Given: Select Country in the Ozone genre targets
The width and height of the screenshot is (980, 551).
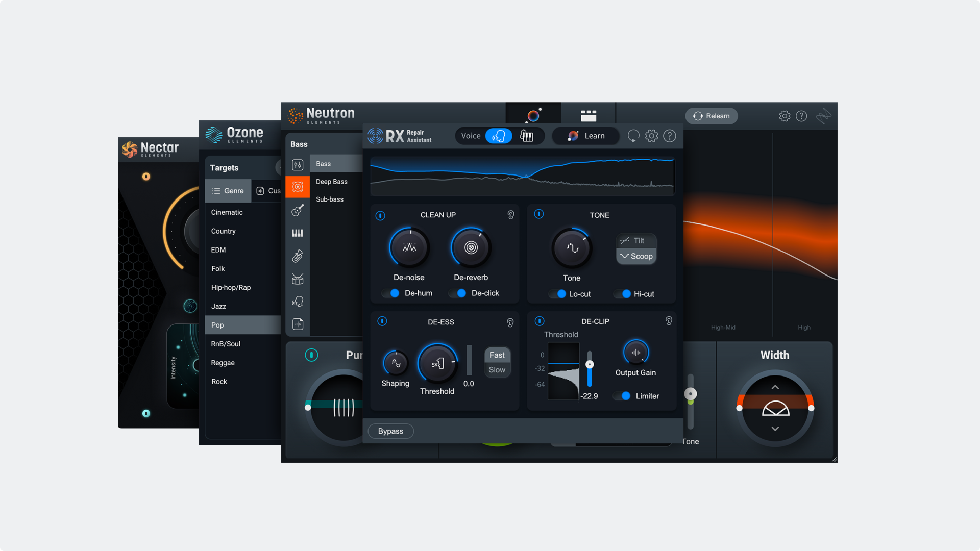Looking at the screenshot, I should (223, 231).
